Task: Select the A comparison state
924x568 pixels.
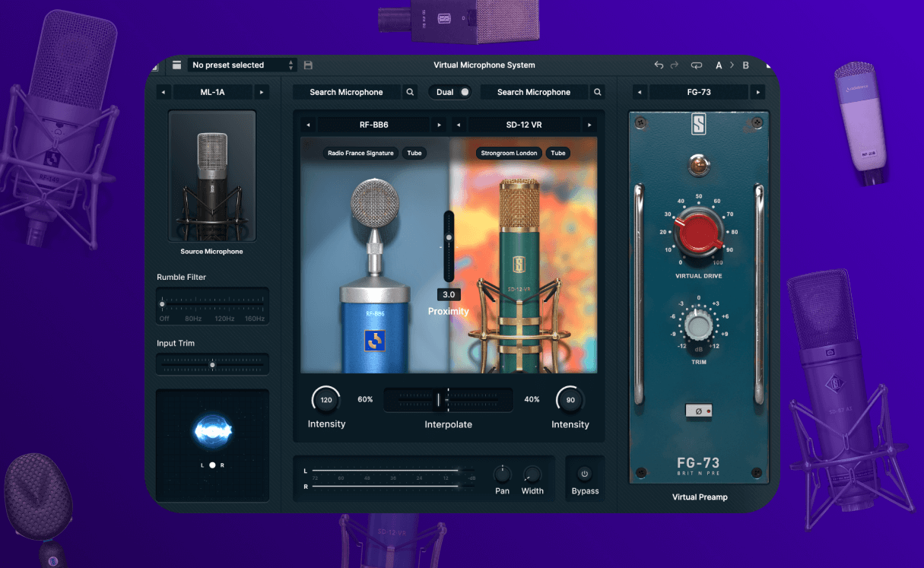Action: coord(719,65)
